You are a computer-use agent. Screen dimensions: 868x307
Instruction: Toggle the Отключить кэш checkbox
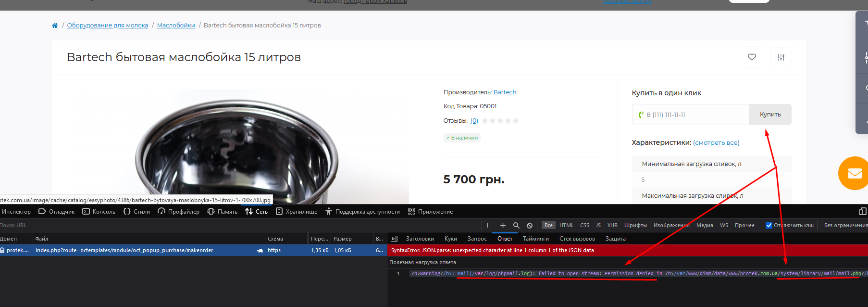[769, 225]
